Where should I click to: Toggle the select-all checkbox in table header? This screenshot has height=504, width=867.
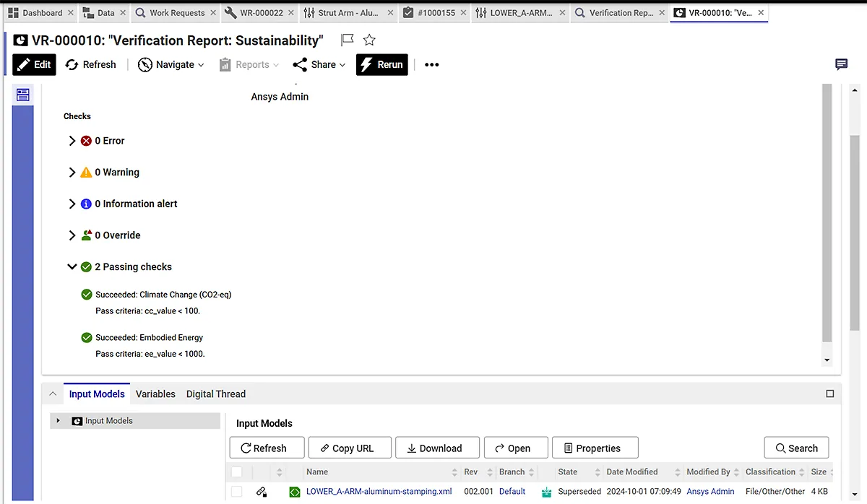point(236,472)
